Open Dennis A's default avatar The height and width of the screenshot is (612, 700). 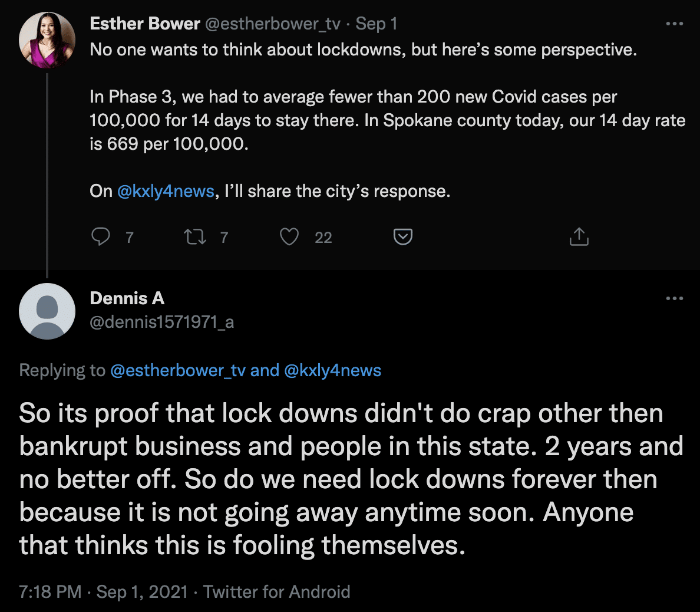tap(47, 311)
